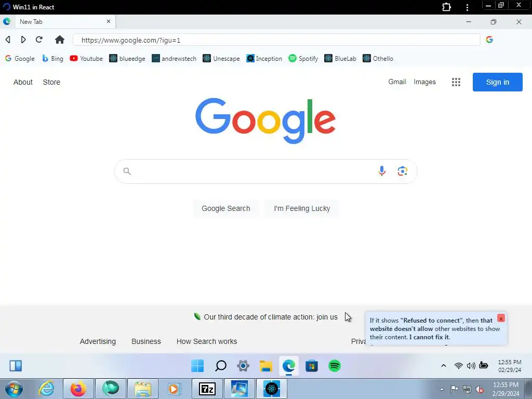The height and width of the screenshot is (399, 532).
Task: Open the media player on outer taskbar
Action: (175, 389)
